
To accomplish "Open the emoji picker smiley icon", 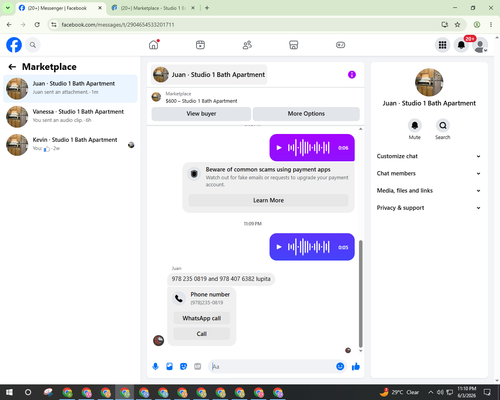I will click(x=340, y=367).
